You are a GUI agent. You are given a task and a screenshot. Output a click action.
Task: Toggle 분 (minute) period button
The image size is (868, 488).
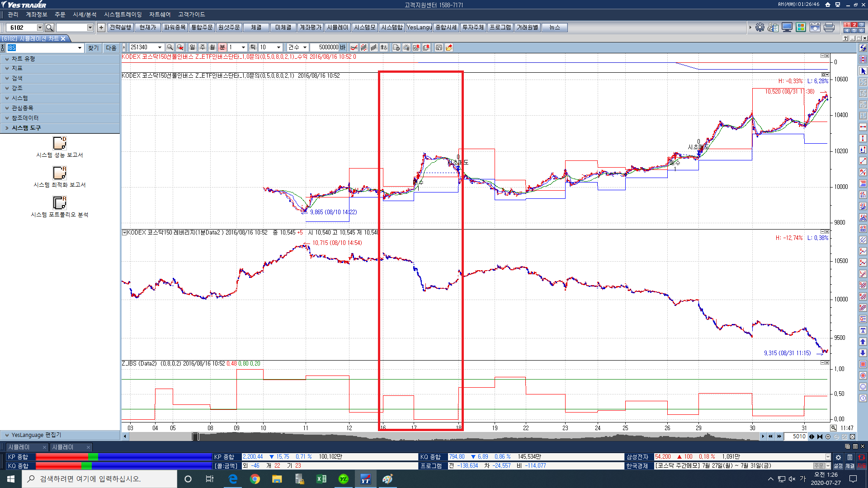point(222,47)
